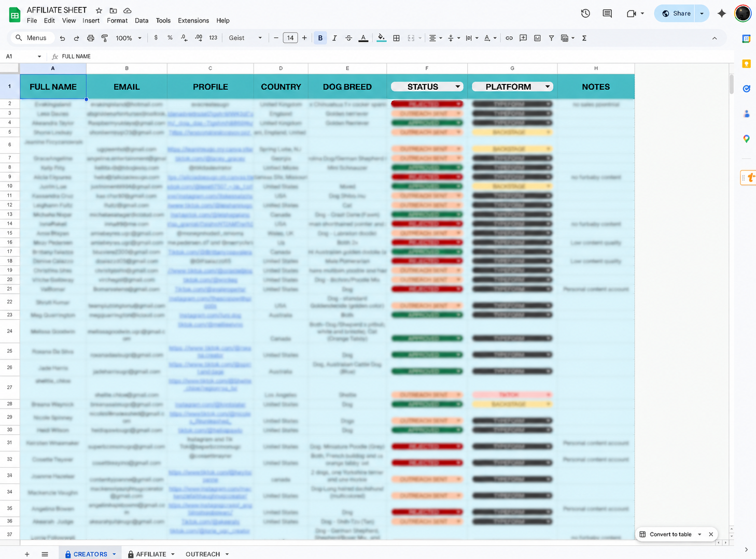756x559 pixels.
Task: Open Google Maps side panel
Action: click(747, 139)
